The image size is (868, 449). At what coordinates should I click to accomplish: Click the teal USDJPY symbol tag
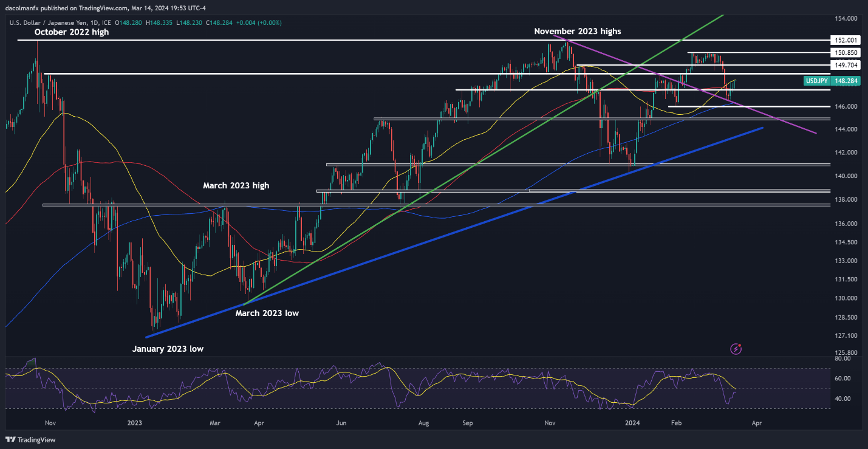(816, 80)
